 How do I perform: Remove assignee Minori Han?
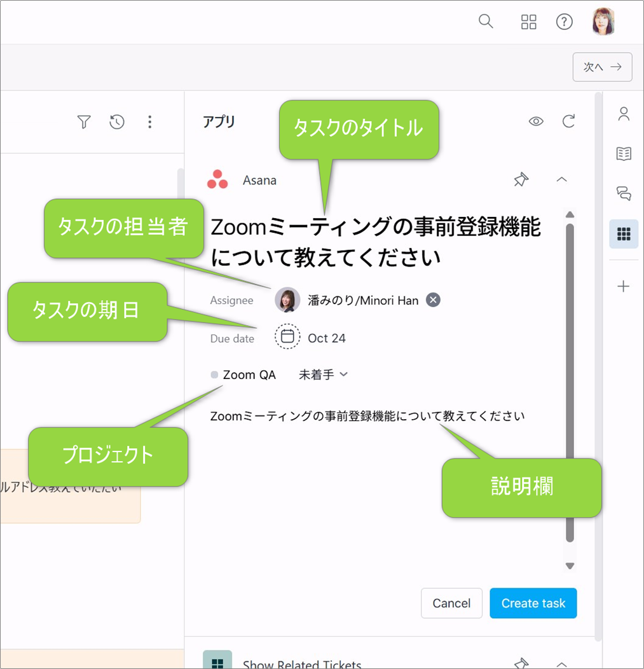[x=433, y=300]
